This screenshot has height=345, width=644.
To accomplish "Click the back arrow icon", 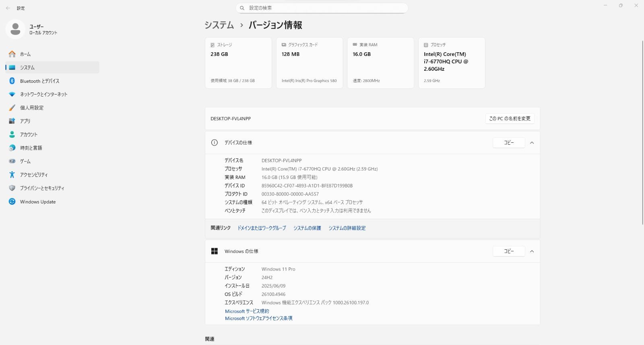I will 8,8.
